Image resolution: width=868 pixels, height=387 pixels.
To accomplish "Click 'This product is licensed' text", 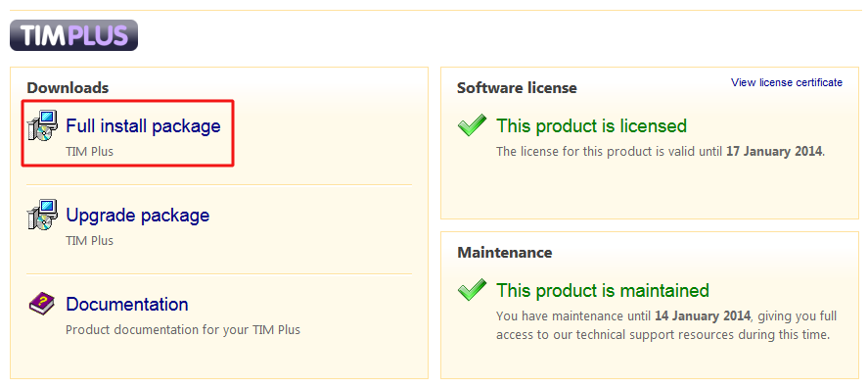I will pos(591,125).
